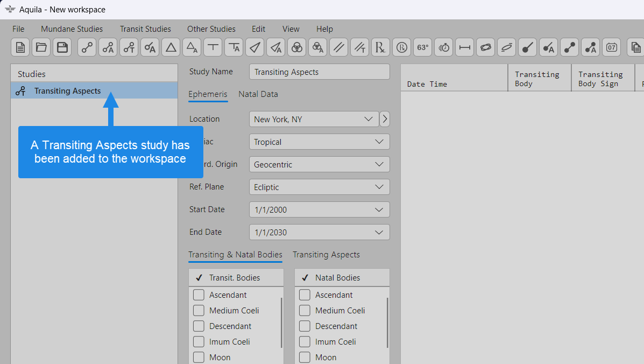Image resolution: width=644 pixels, height=364 pixels.
Task: Open the Help menu
Action: tap(324, 29)
